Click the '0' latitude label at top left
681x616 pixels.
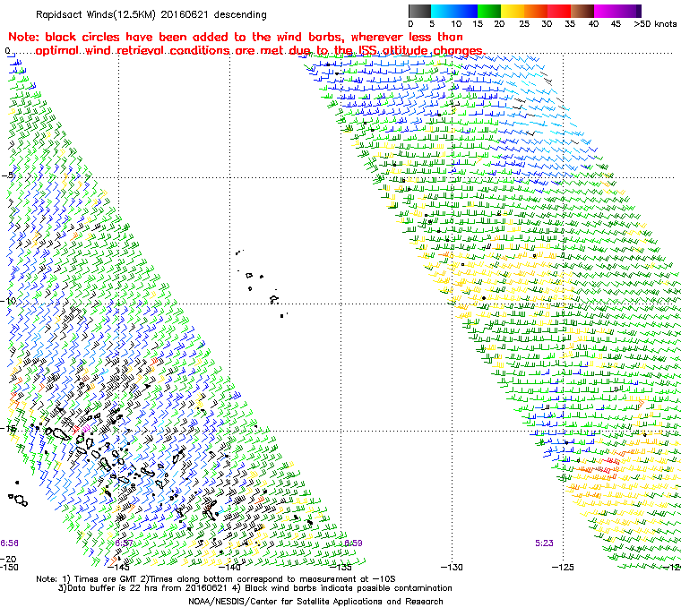tap(7, 51)
